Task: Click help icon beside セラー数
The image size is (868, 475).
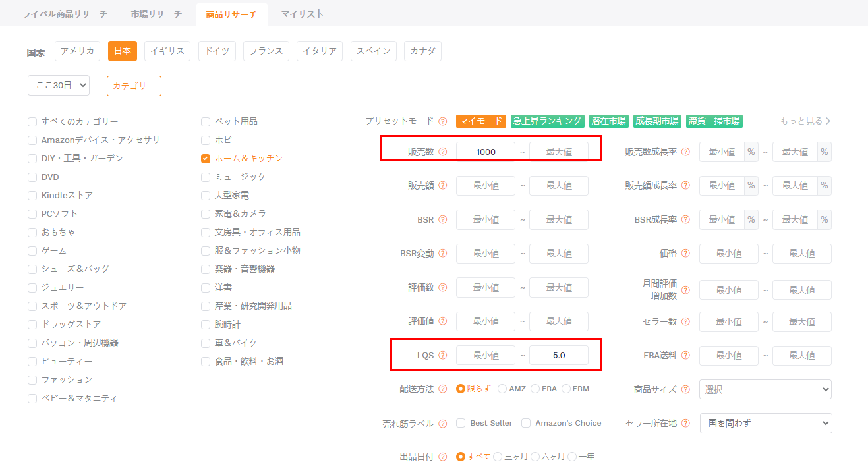Action: point(686,321)
